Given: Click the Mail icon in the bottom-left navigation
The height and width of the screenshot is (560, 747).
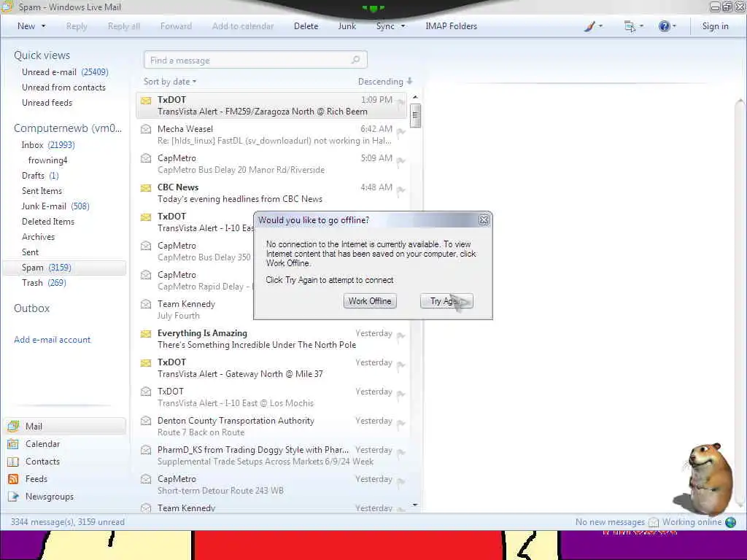Looking at the screenshot, I should point(13,426).
